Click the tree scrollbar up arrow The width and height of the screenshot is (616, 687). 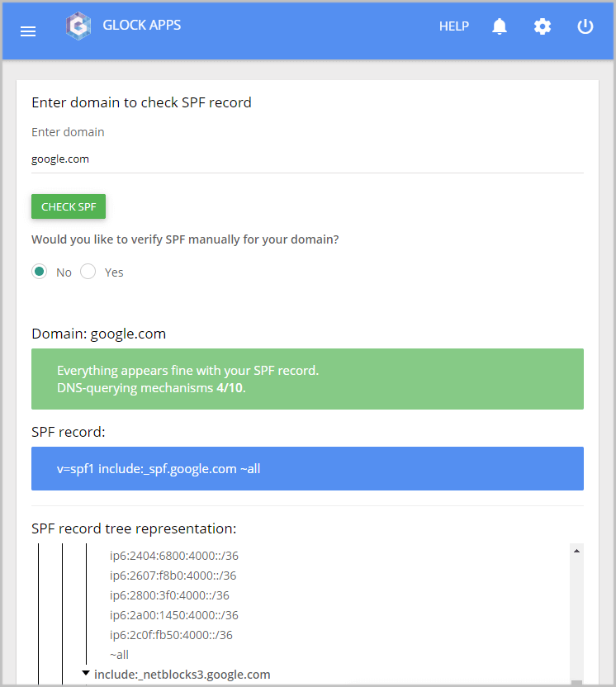(x=576, y=551)
